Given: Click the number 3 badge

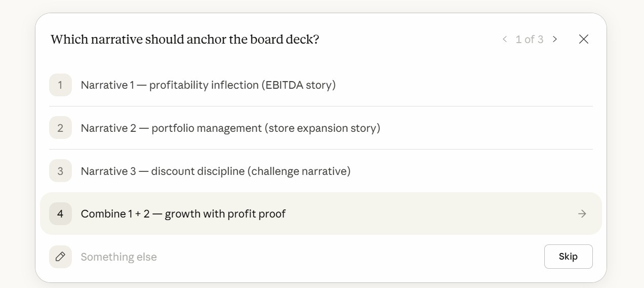Looking at the screenshot, I should tap(60, 171).
